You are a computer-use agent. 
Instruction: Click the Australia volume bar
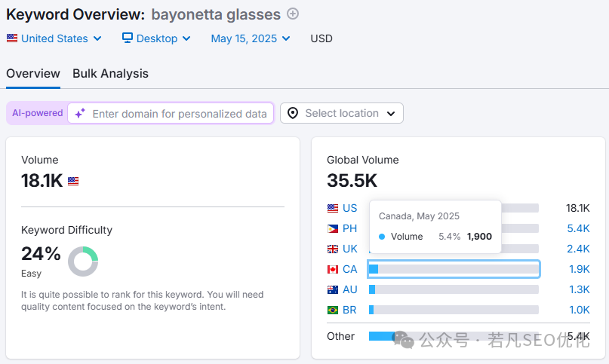click(x=454, y=289)
